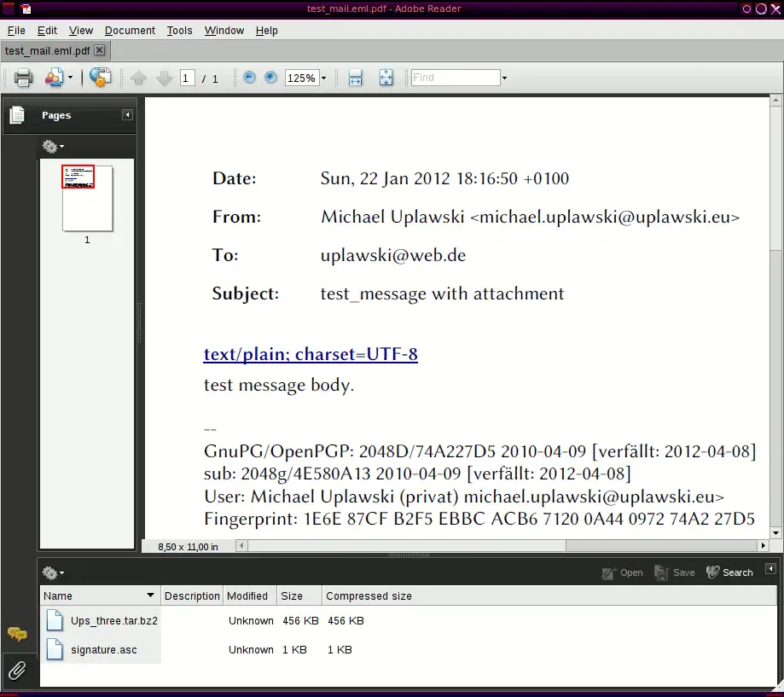Click the Size column header
This screenshot has height=697, width=784.
[299, 596]
